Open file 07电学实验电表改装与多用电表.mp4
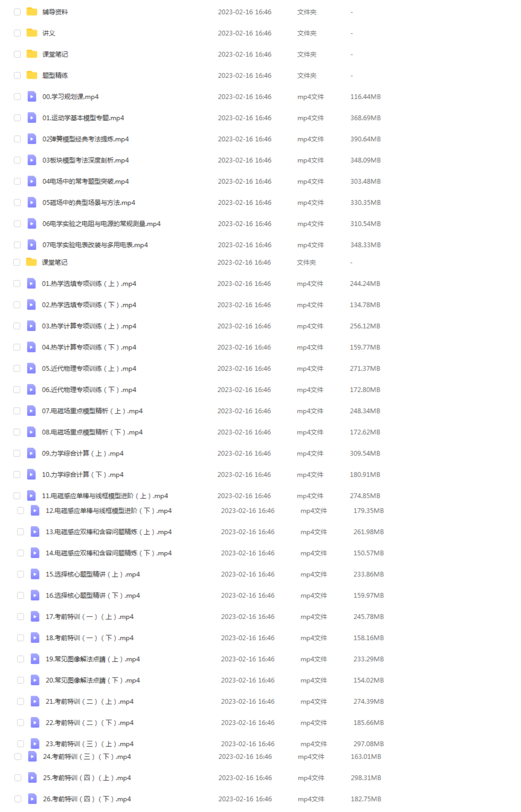This screenshot has height=812, width=521. [95, 245]
